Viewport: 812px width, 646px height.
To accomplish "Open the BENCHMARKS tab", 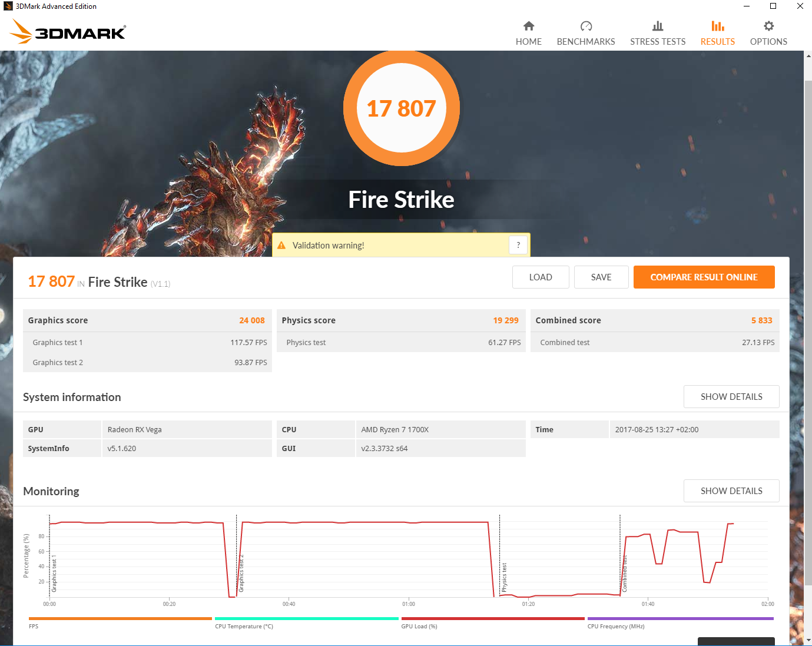I will pos(586,42).
